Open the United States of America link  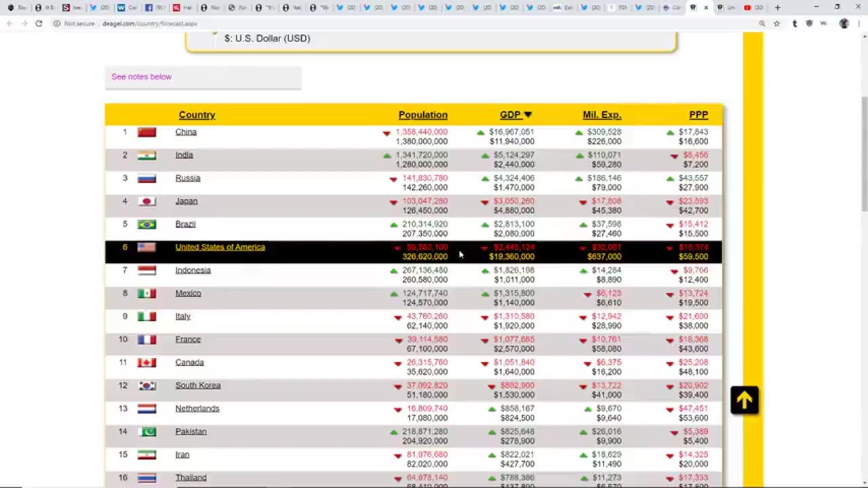[220, 247]
